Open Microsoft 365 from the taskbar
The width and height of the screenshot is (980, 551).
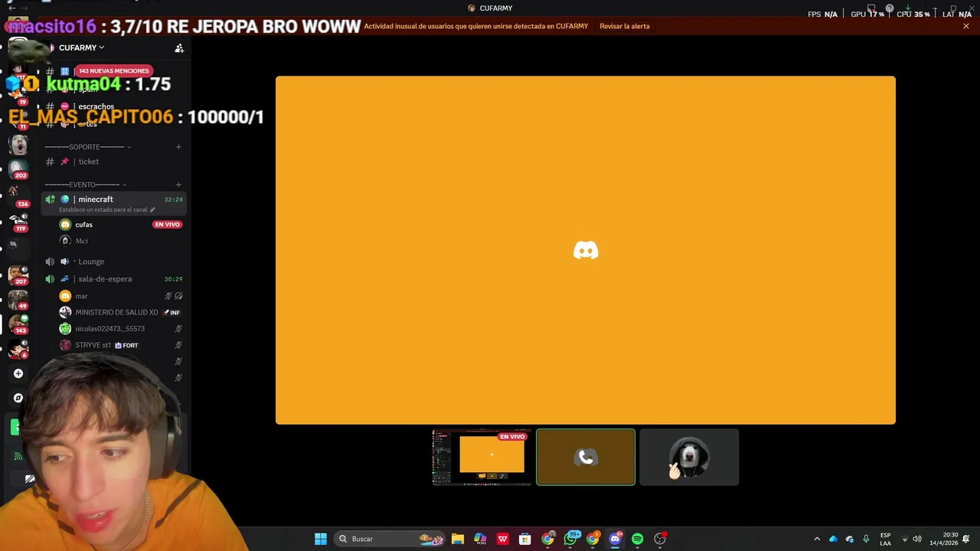[480, 539]
